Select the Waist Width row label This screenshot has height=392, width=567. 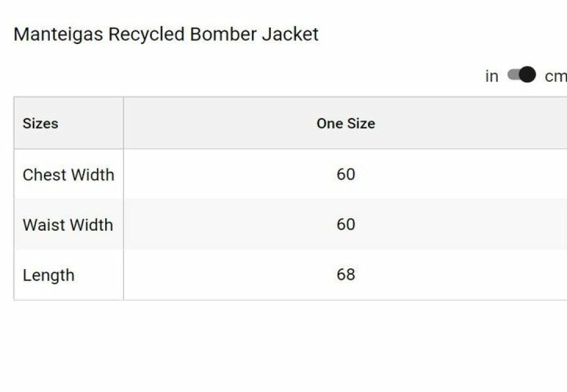[x=68, y=225]
